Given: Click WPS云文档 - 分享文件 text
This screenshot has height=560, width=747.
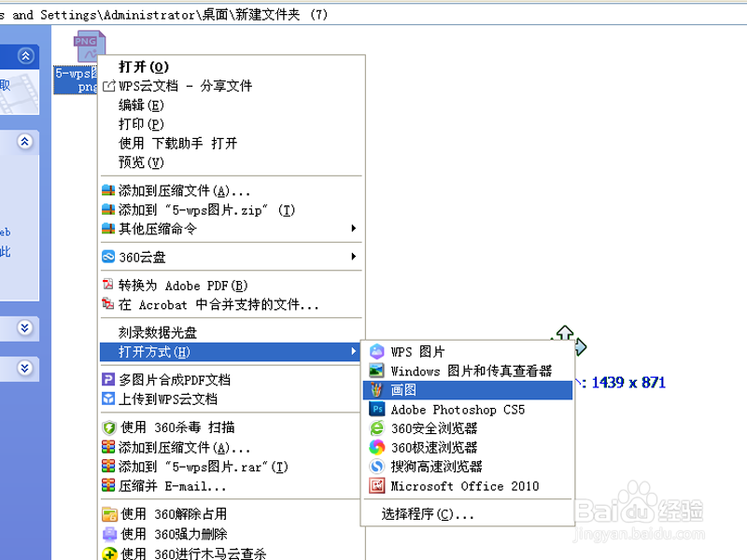Looking at the screenshot, I should (x=185, y=86).
